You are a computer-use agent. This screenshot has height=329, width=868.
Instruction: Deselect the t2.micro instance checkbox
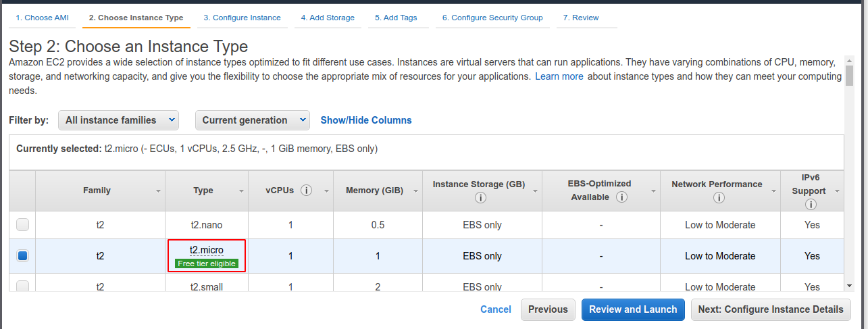coord(23,256)
